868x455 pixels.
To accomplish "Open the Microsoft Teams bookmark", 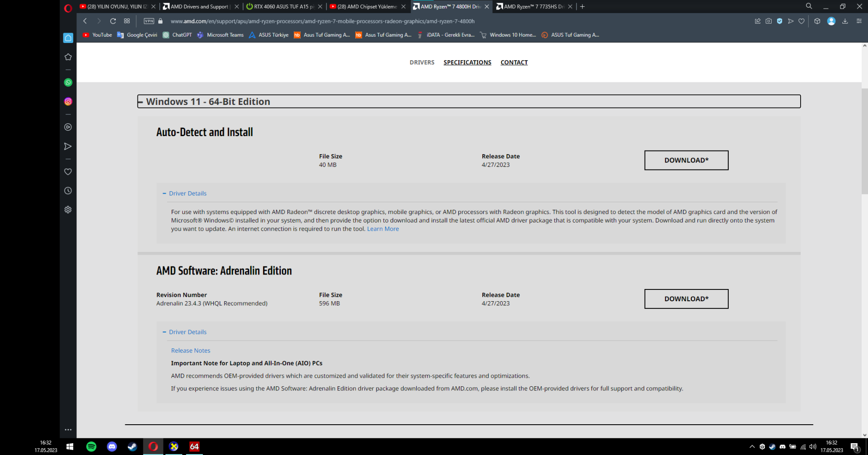I will [x=220, y=35].
